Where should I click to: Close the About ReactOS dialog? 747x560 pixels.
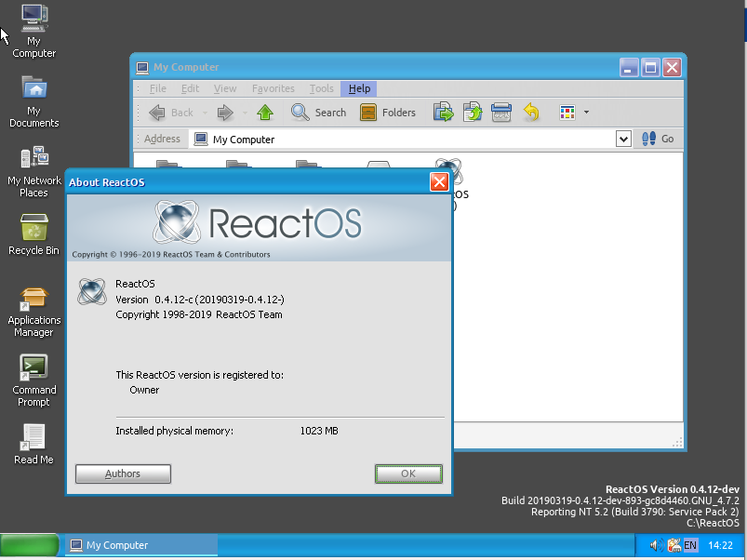click(x=439, y=182)
